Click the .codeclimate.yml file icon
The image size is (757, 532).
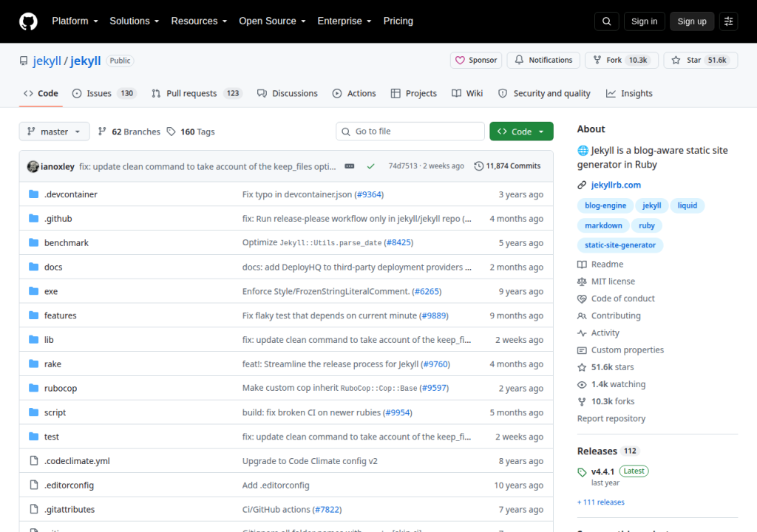[34, 460]
